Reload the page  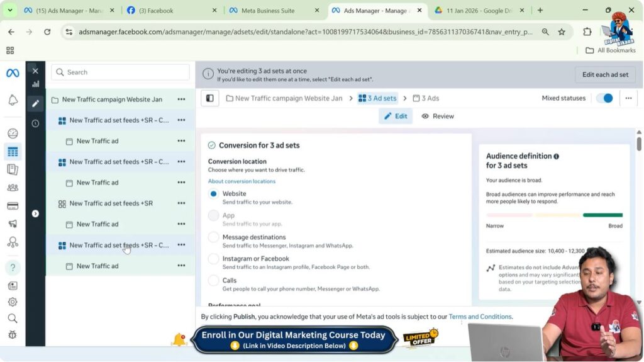(47, 31)
